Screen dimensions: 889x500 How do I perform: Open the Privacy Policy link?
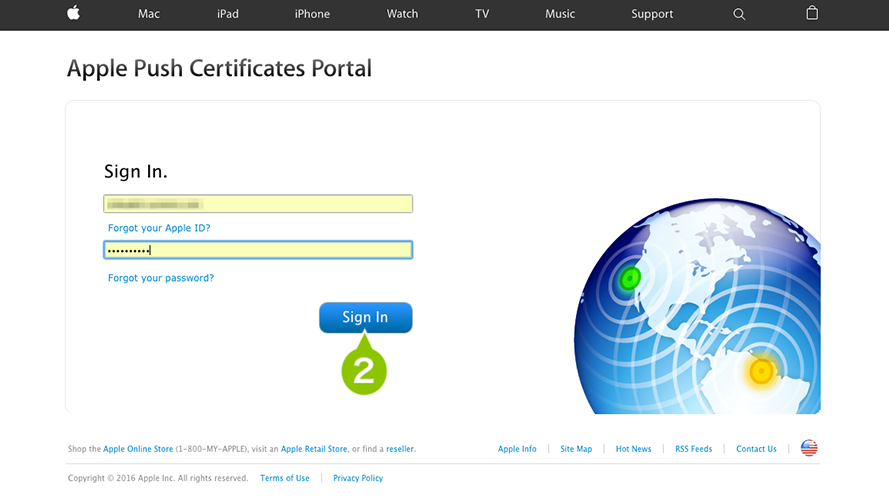point(358,478)
